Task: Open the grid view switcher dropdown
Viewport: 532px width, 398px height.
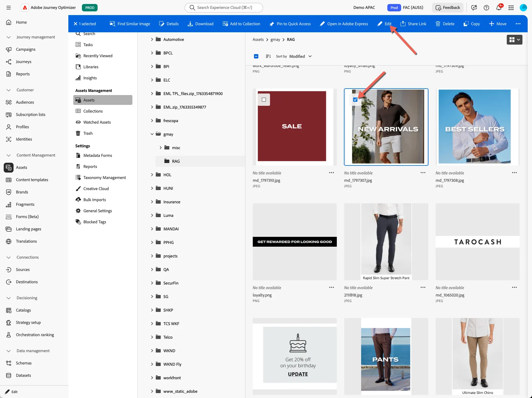Action: [x=514, y=40]
